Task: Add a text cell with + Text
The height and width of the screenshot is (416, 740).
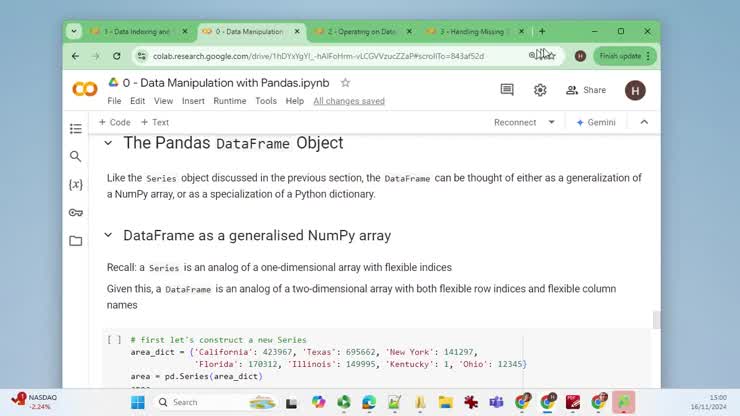Action: (x=155, y=122)
